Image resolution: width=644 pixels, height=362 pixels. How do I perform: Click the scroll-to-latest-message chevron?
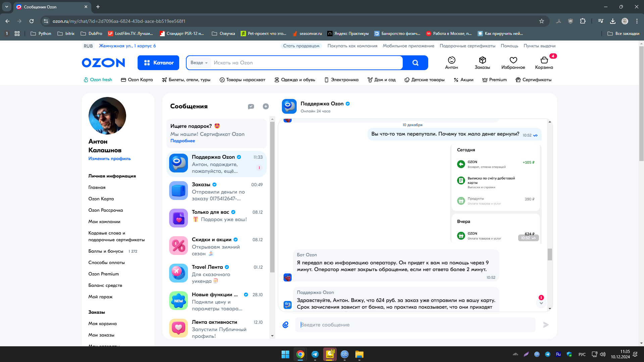click(x=541, y=303)
